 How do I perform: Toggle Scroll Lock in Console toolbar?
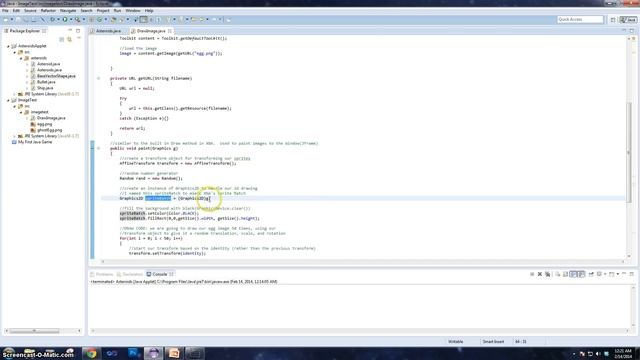[565, 274]
